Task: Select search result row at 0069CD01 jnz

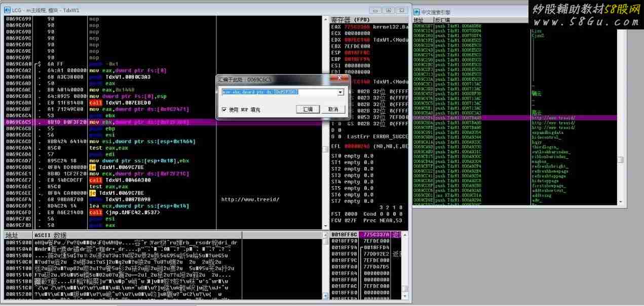Action: pyautogui.click(x=515, y=195)
